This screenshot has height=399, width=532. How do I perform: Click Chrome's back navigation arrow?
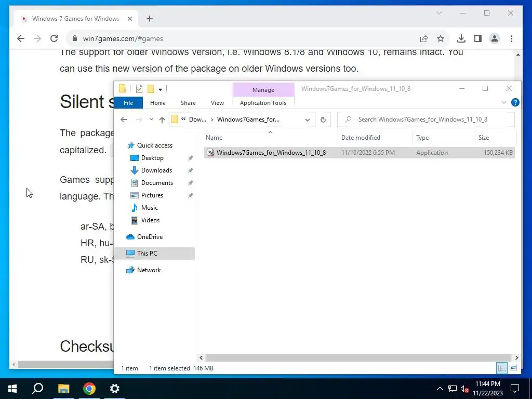tap(21, 38)
